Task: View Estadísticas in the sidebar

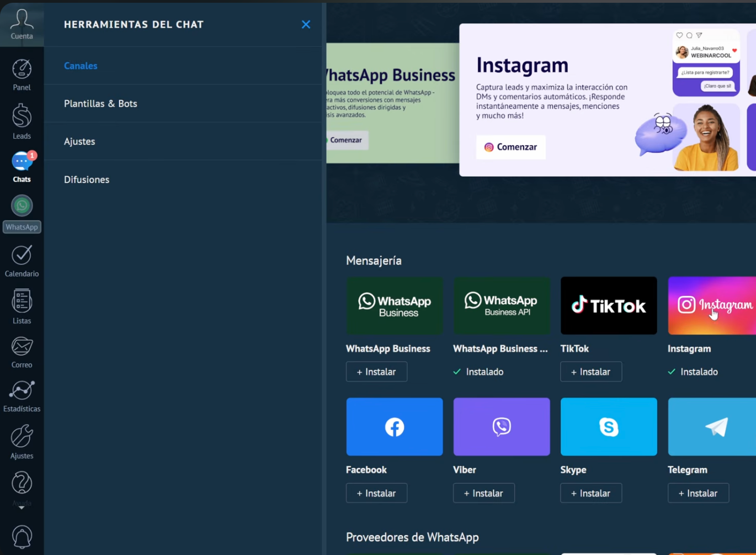Action: click(x=22, y=396)
